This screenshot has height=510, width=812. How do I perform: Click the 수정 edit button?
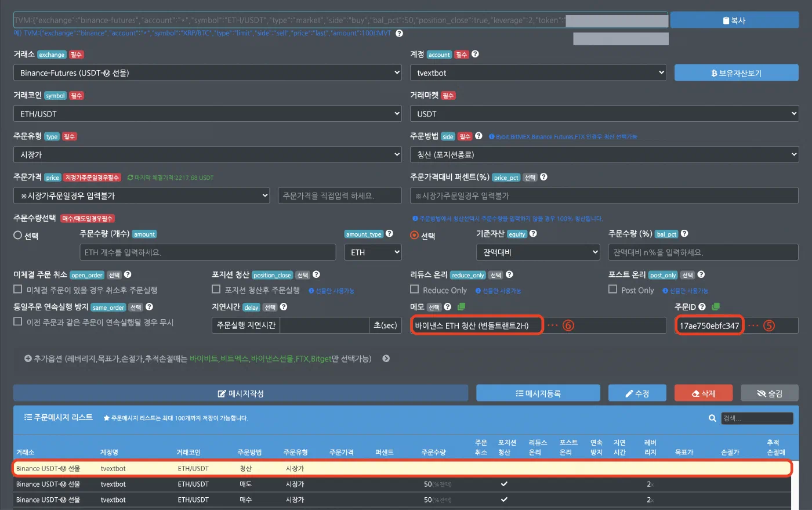pos(637,393)
